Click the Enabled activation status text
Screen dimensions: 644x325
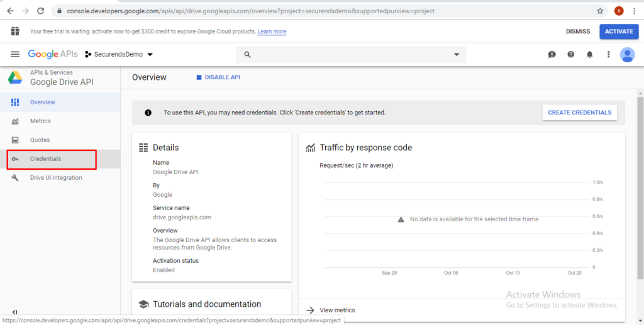point(164,270)
